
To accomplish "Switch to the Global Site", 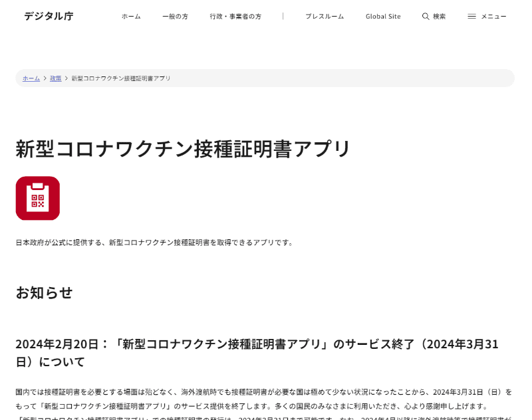I will point(383,16).
